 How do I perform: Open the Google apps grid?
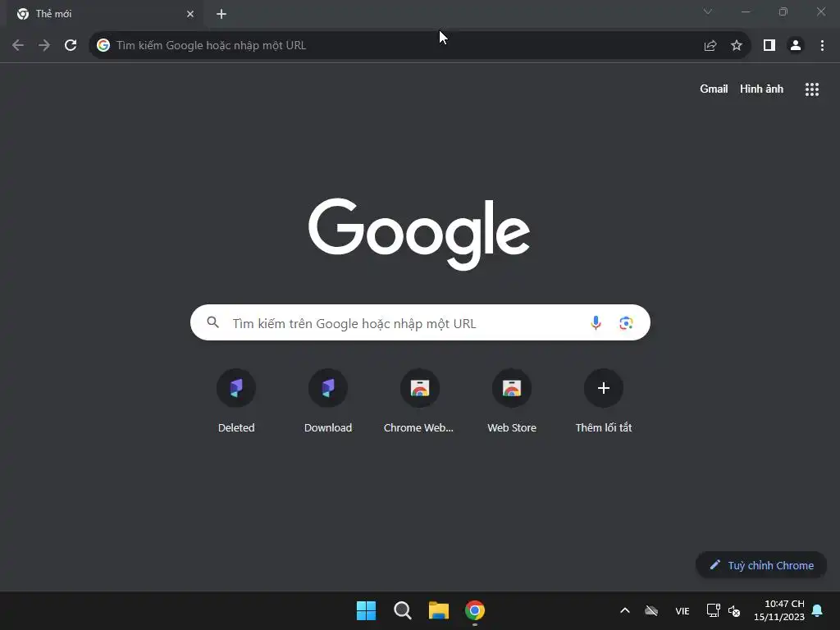812,89
